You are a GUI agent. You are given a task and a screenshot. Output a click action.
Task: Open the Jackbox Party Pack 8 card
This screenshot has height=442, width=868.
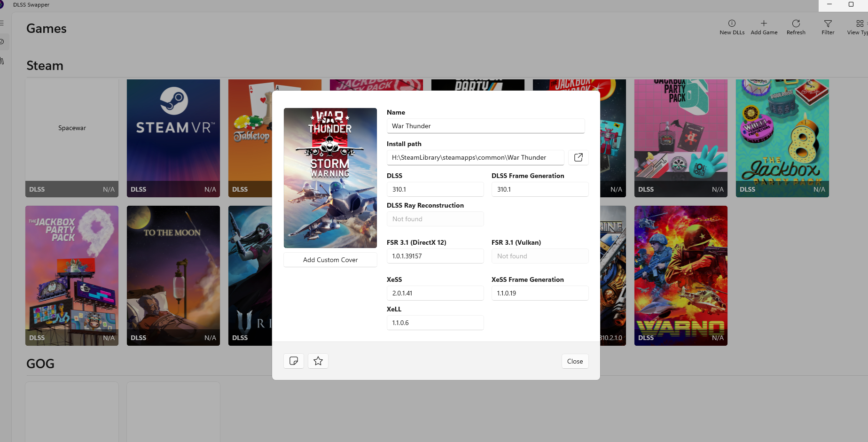point(782,138)
